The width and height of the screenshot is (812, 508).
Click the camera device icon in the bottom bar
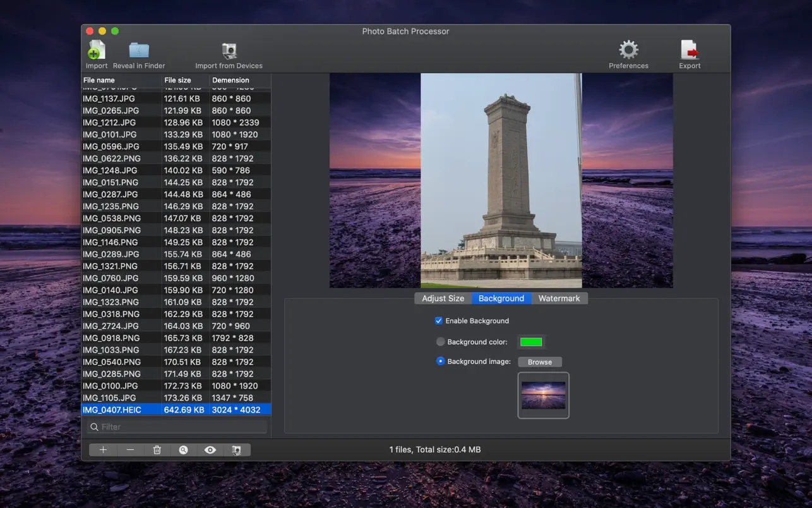pyautogui.click(x=237, y=450)
